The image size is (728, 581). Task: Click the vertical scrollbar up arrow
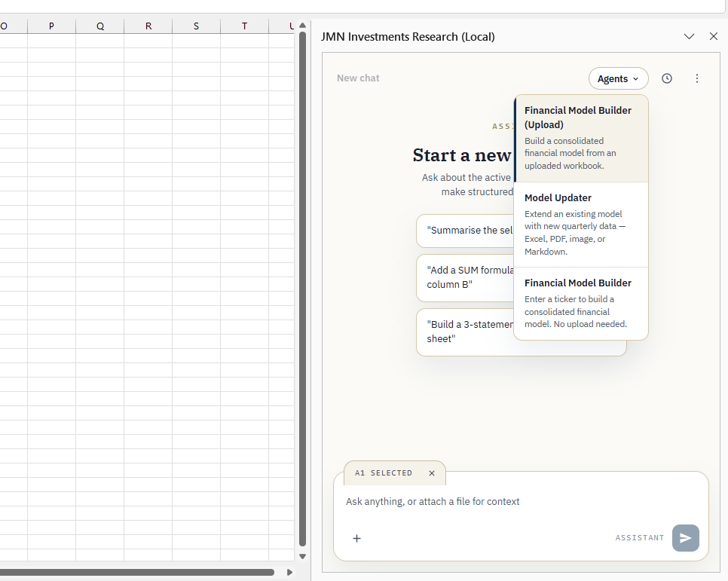(x=303, y=25)
